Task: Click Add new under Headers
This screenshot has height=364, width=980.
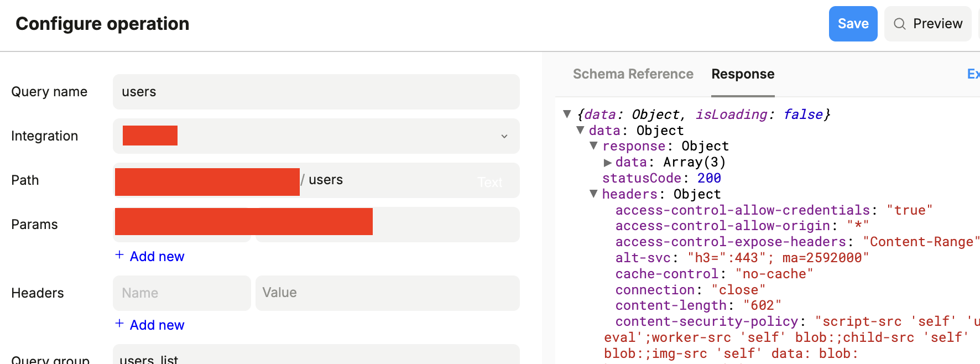Action: pos(157,325)
